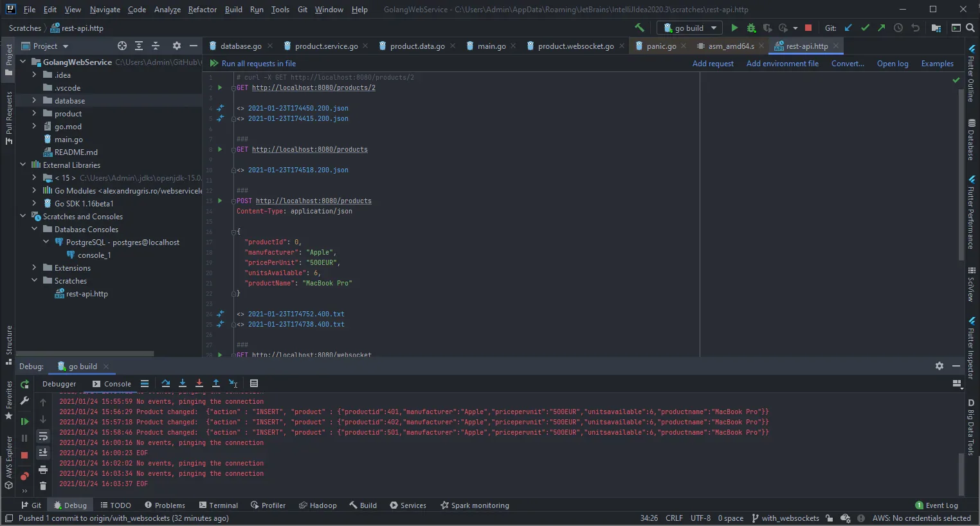Open the go build run configuration dropdown
This screenshot has width=980, height=526.
689,28
